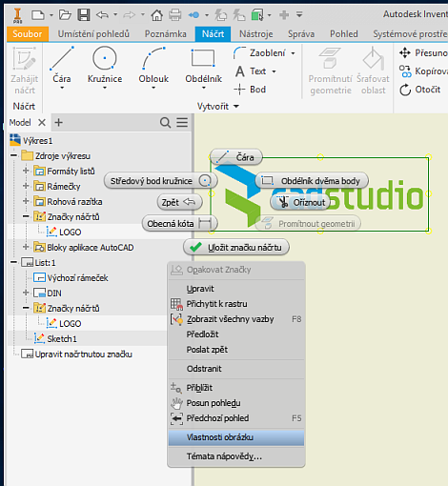Choose Oříznout in the marking menu
Viewport: 448px width, 486px height.
click(300, 202)
